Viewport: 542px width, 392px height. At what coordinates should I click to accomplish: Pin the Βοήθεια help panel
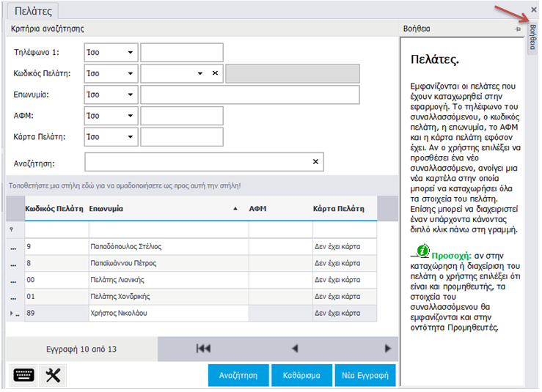click(518, 29)
